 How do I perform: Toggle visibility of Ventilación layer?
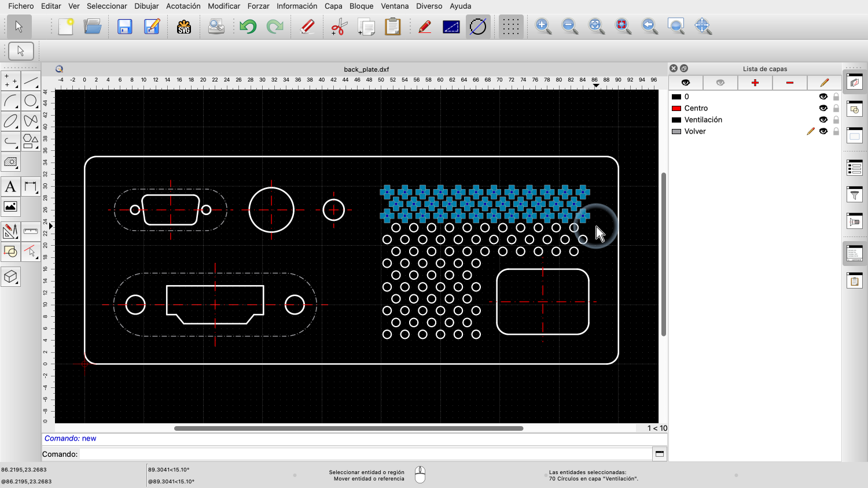tap(823, 120)
